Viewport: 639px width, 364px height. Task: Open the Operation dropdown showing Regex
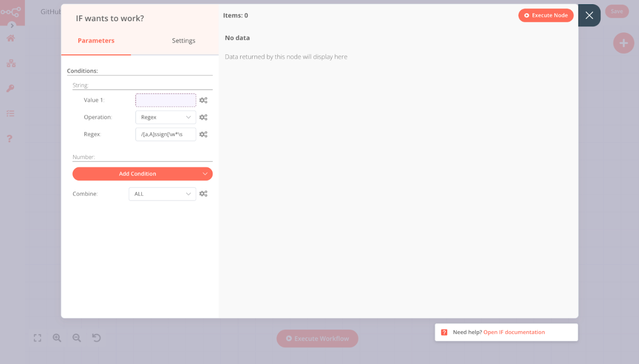point(165,117)
